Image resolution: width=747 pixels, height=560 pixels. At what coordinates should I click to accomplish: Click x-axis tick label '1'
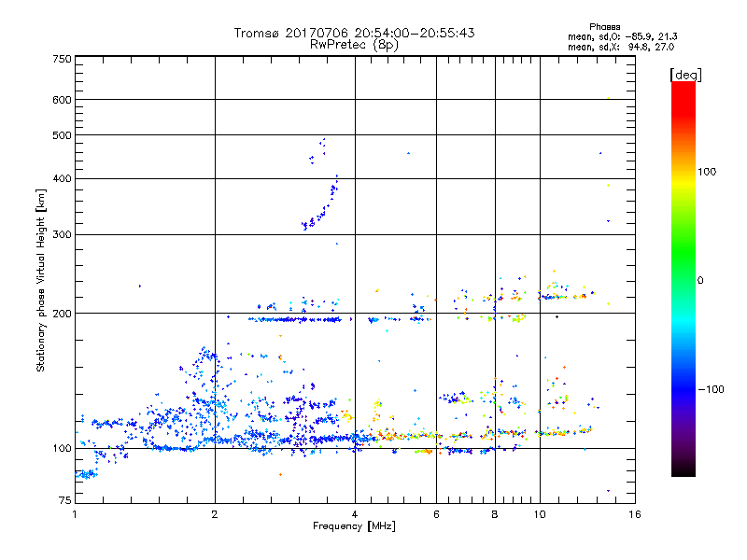coord(75,514)
